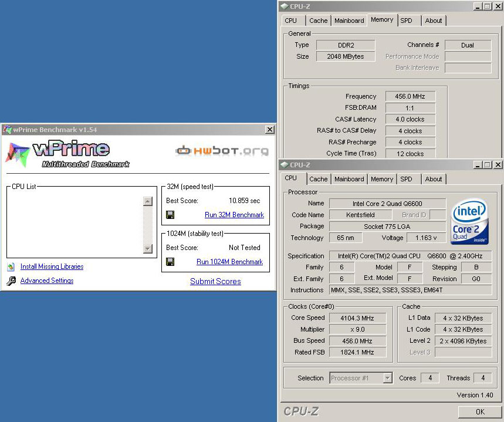Click the Package field Socket 775 LGA

click(x=387, y=227)
